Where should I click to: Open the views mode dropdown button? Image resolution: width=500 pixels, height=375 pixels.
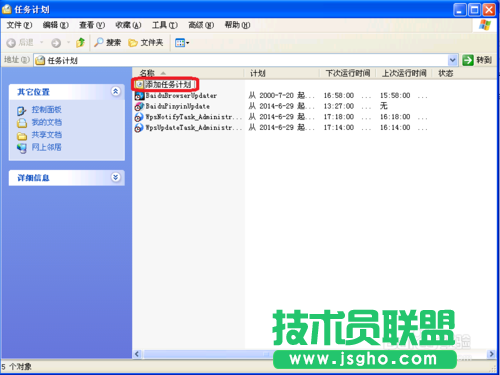pos(182,43)
